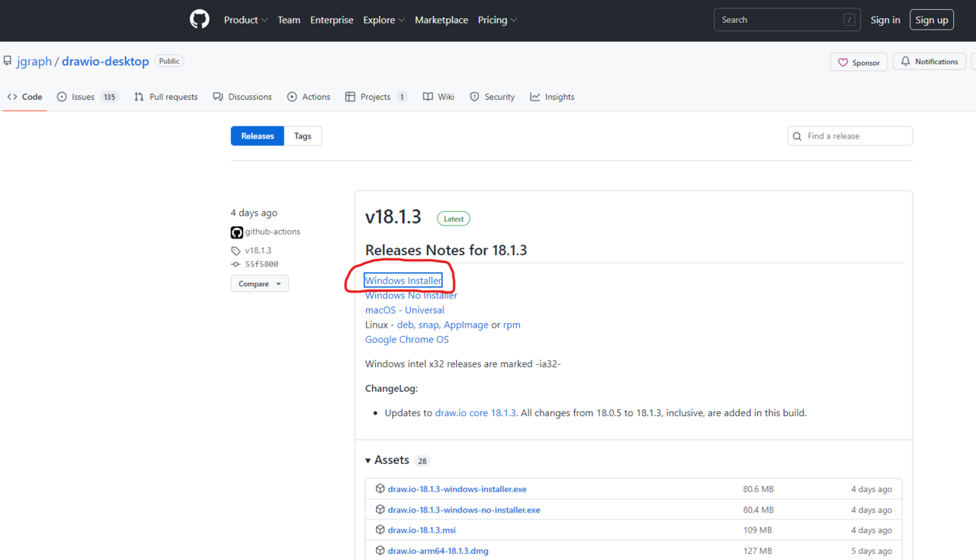Image resolution: width=976 pixels, height=560 pixels.
Task: Open the Google Chrome OS link
Action: tap(407, 339)
